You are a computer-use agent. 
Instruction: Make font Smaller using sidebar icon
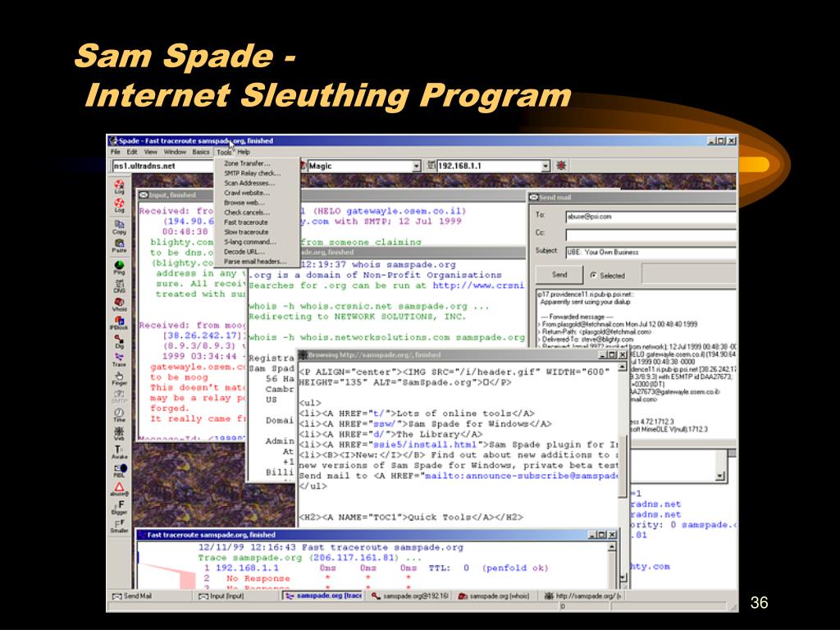[119, 526]
